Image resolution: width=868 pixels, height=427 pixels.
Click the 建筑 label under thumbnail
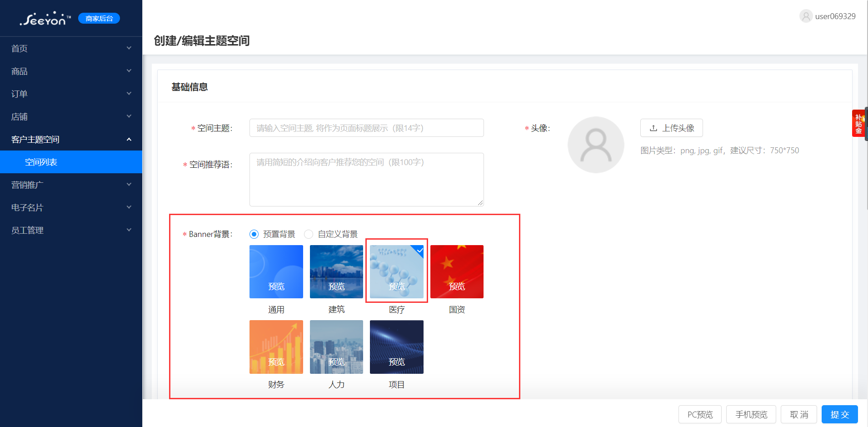[x=336, y=310]
